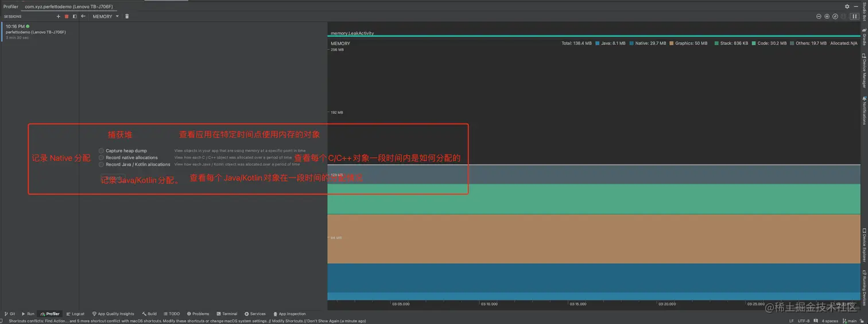This screenshot has height=324, width=868.
Task: Open the Run tool window
Action: (x=28, y=314)
